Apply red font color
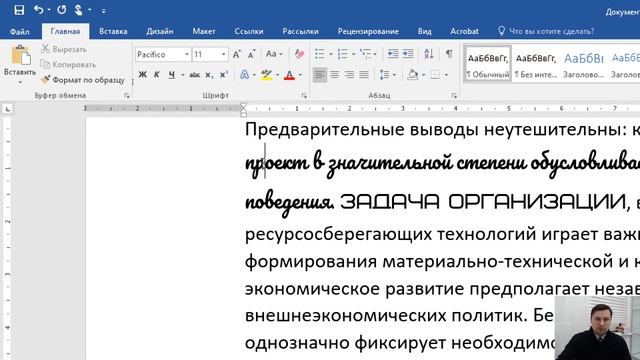Image resolution: width=640 pixels, height=360 pixels. pos(289,75)
